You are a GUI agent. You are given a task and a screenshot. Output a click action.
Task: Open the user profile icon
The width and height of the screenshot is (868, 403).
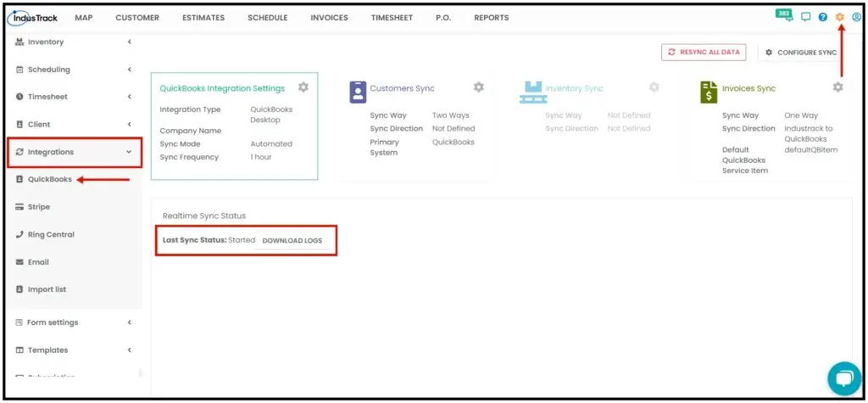pos(856,17)
